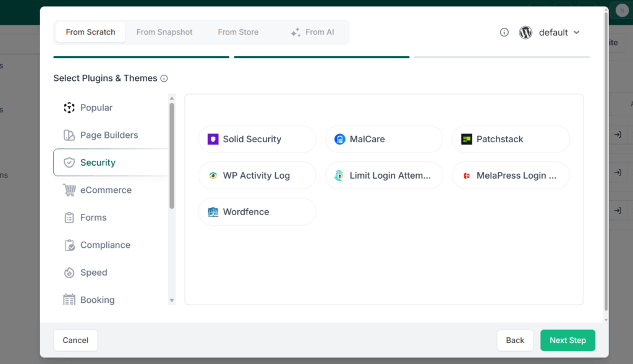Click the eCommerce shopping cart icon

point(69,190)
